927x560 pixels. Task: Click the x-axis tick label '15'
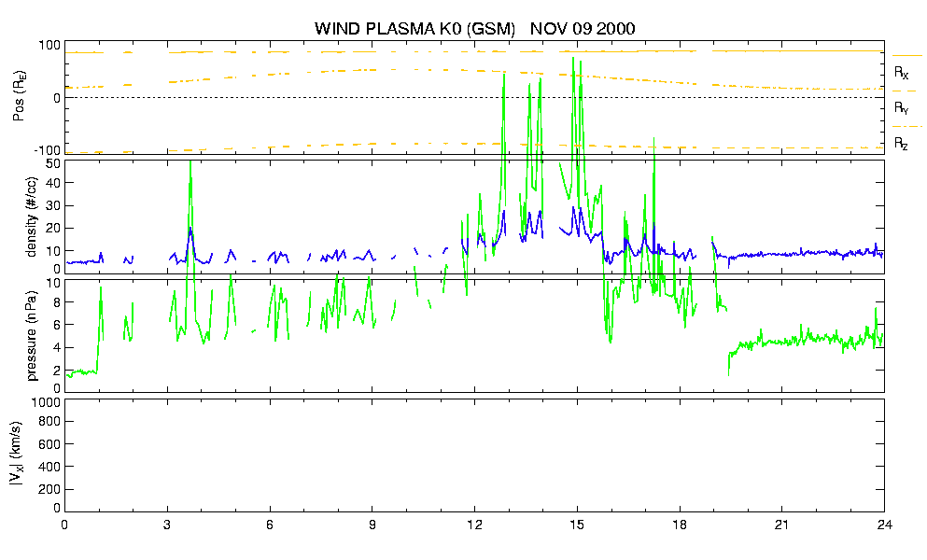point(577,525)
